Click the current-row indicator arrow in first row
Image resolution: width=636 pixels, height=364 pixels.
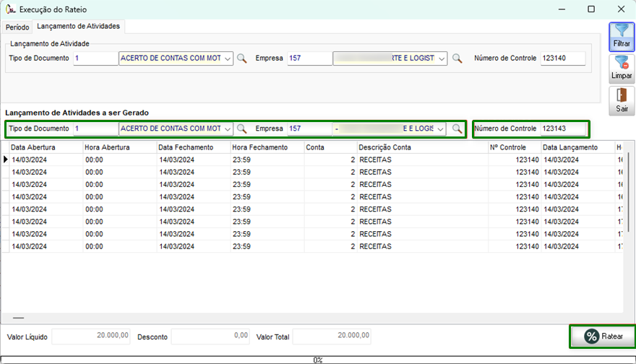coord(5,160)
